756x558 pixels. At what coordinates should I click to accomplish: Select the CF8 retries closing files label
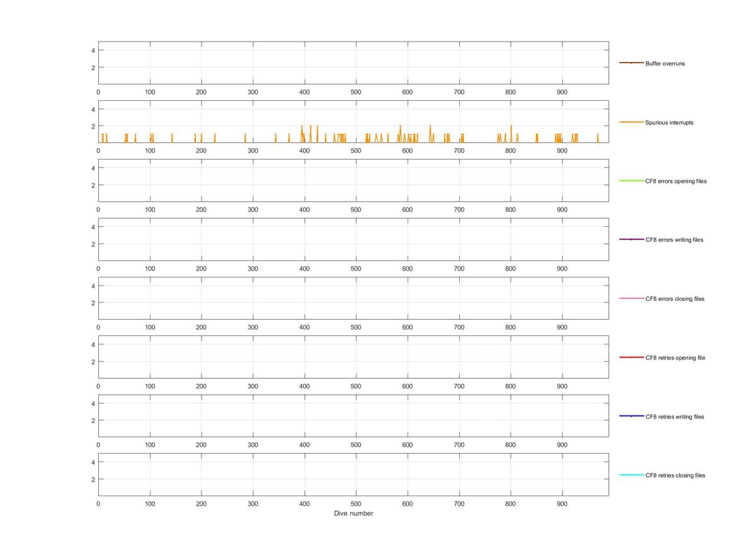pos(675,475)
